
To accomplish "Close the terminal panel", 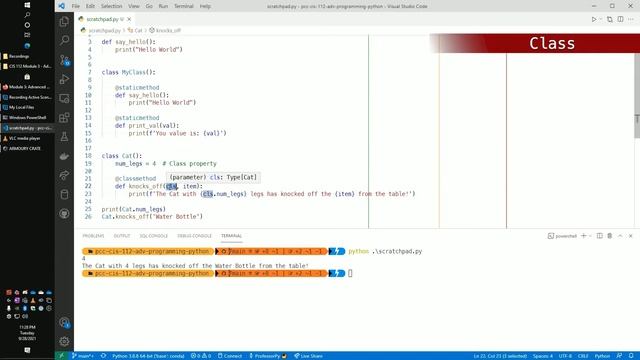I will click(631, 236).
